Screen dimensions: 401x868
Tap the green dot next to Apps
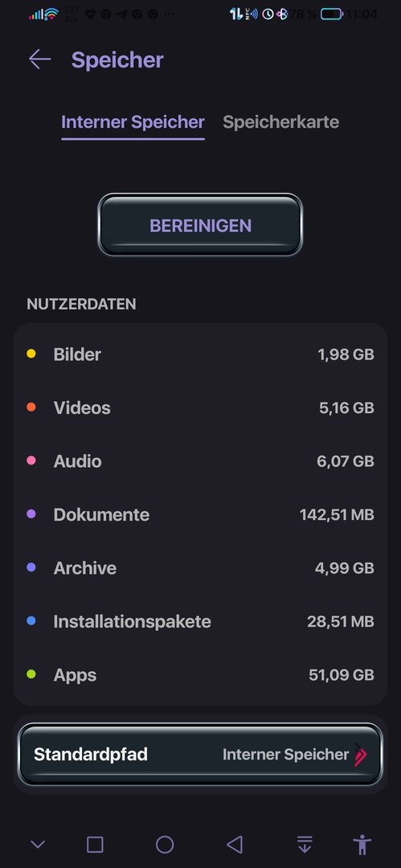coord(31,674)
